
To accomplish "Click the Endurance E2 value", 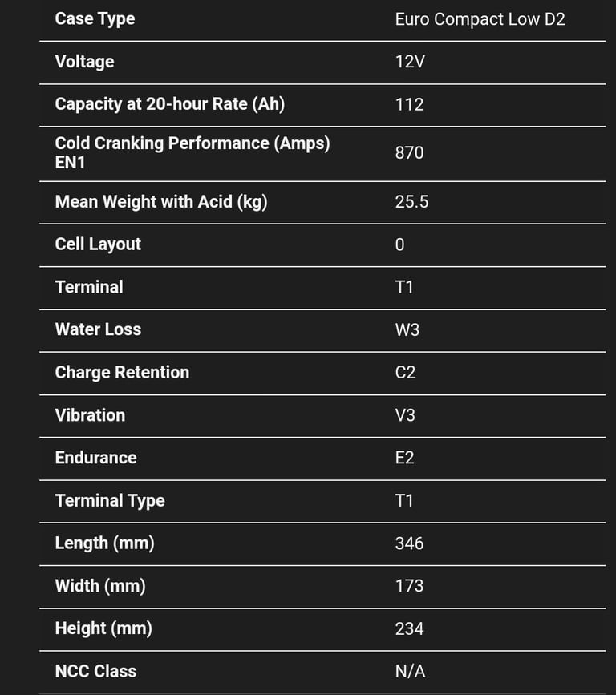I will (x=404, y=458).
